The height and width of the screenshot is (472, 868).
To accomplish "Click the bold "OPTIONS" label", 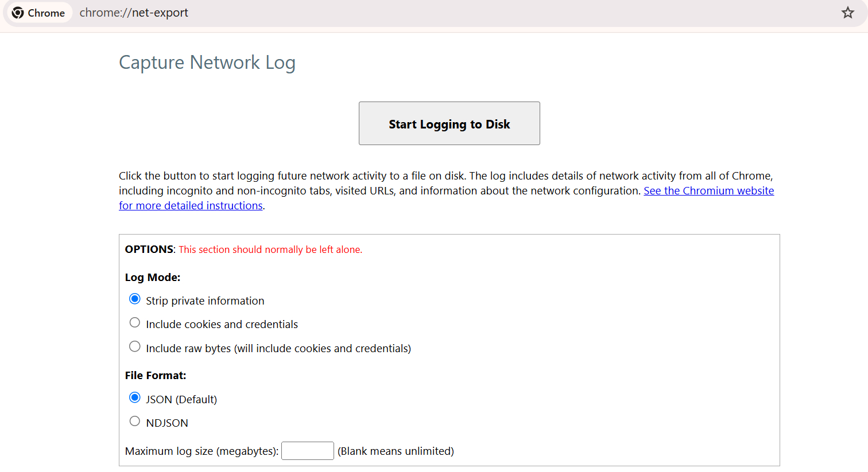I will (x=149, y=249).
